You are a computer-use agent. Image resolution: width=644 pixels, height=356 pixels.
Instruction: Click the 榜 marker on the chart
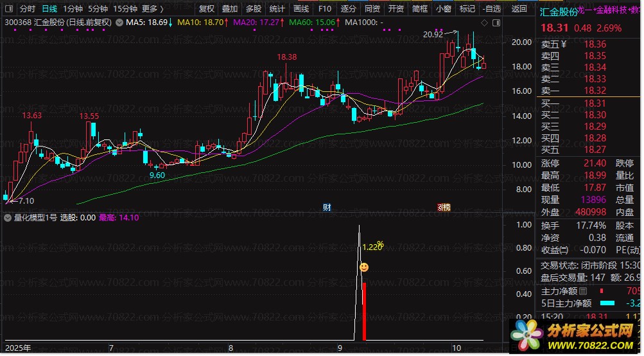tap(443, 207)
